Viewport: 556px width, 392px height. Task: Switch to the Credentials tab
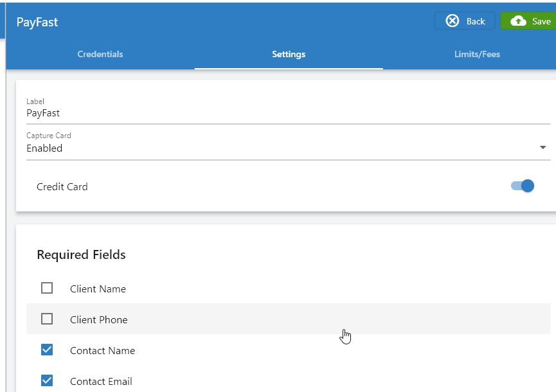point(100,54)
